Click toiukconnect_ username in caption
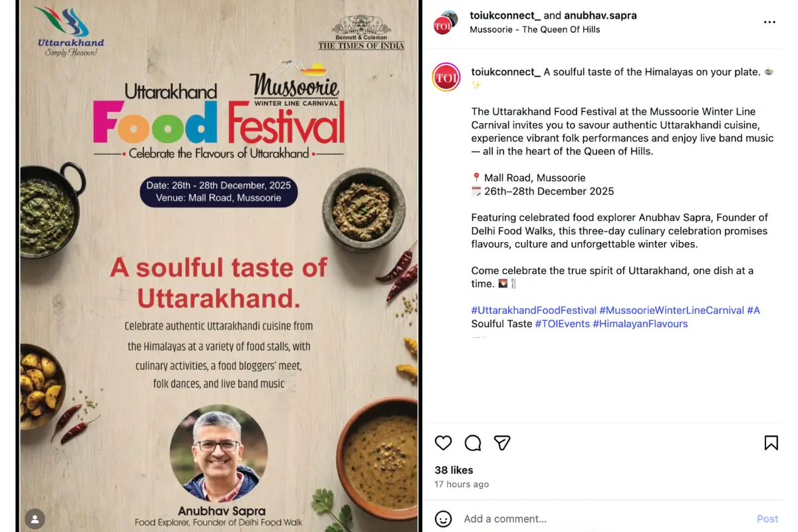 [506, 72]
